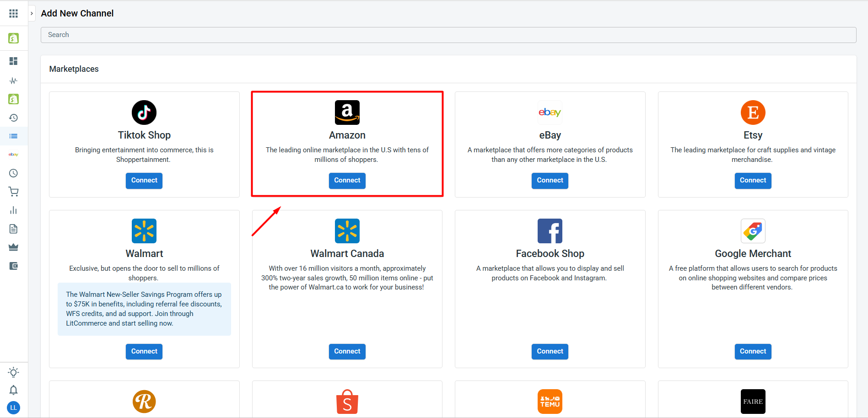The height and width of the screenshot is (418, 868).
Task: Open the crown plan icon in sidebar
Action: [13, 247]
